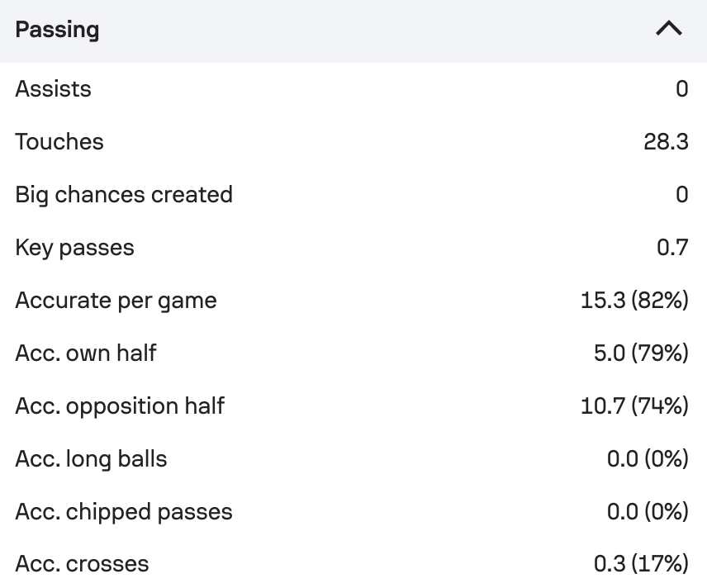Select the Acc. chipped passes label
The image size is (707, 588).
124,512
